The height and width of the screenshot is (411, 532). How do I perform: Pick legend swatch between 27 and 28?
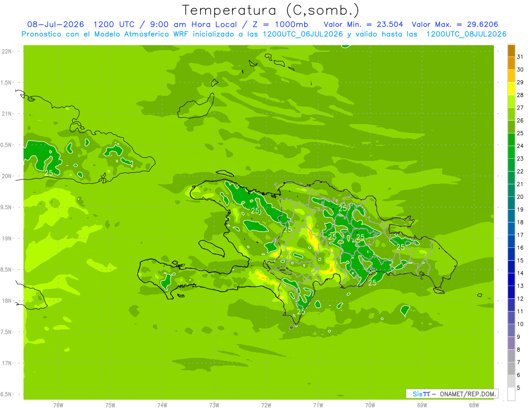point(511,101)
